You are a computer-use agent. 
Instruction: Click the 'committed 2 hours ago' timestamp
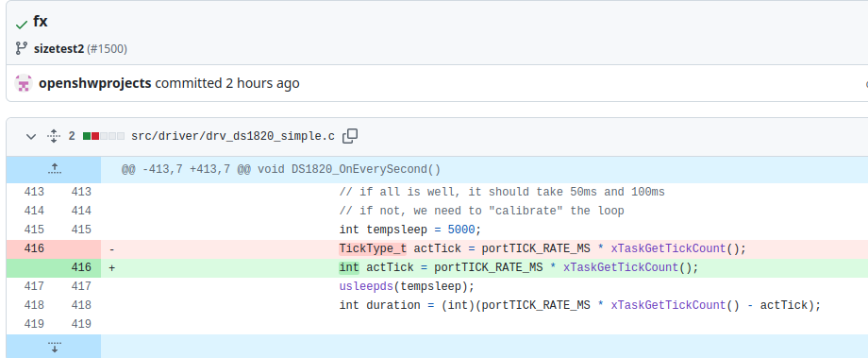[227, 83]
